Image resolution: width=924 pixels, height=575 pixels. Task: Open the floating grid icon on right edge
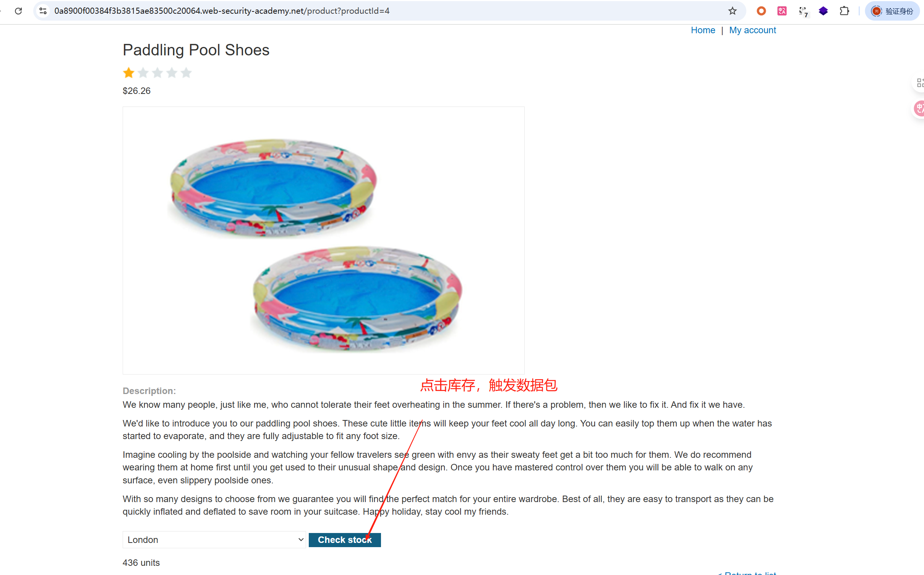point(919,82)
